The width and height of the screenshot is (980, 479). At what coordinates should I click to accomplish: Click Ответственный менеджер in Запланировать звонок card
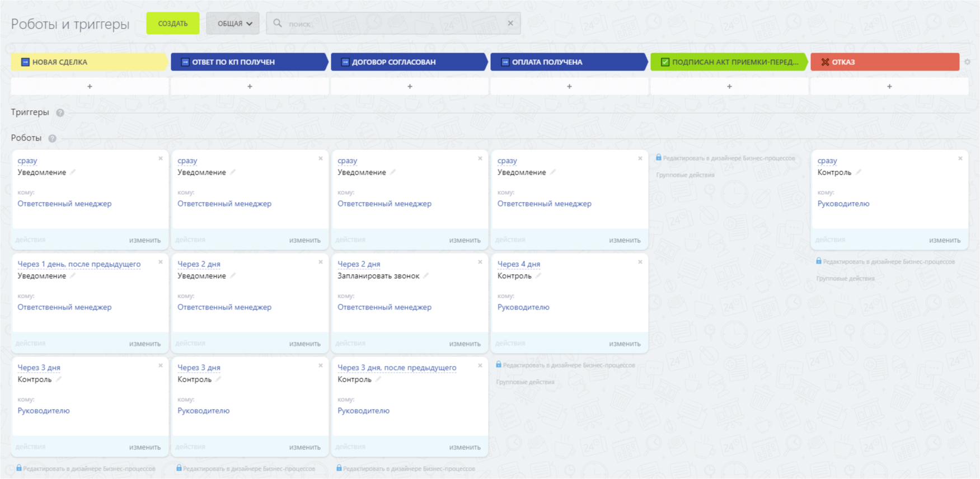coord(385,307)
